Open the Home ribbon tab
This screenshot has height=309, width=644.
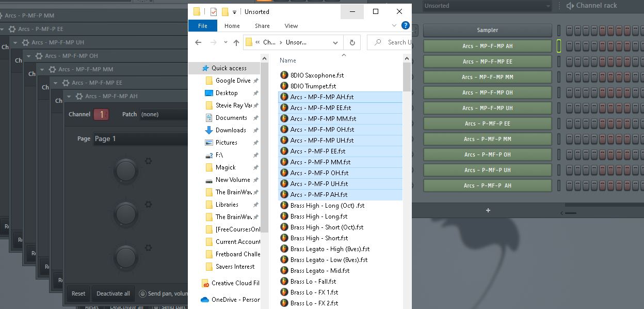coord(232,26)
